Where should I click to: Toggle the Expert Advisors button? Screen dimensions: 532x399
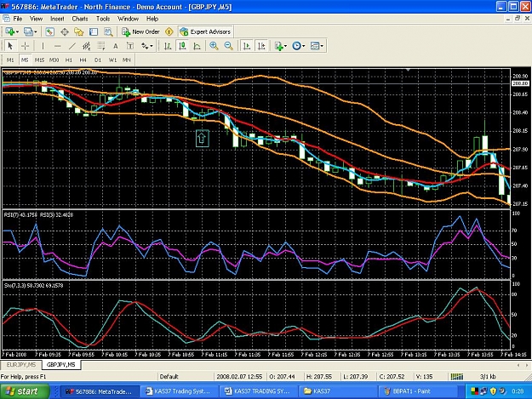tap(206, 31)
